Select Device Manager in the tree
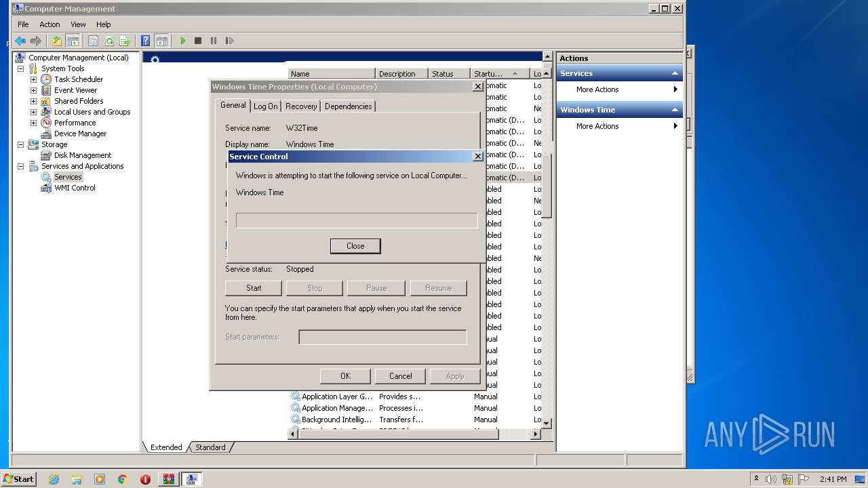868x488 pixels. (80, 134)
